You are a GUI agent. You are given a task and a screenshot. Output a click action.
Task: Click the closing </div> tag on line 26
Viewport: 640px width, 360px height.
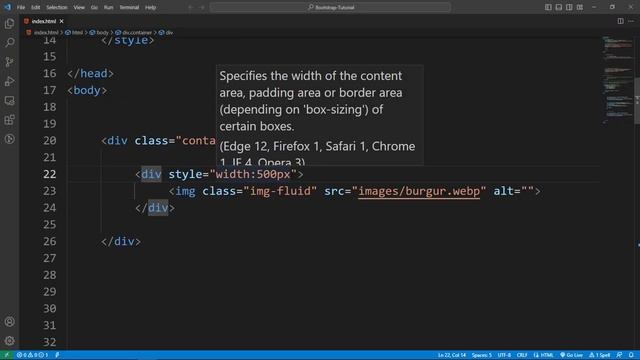click(x=121, y=241)
